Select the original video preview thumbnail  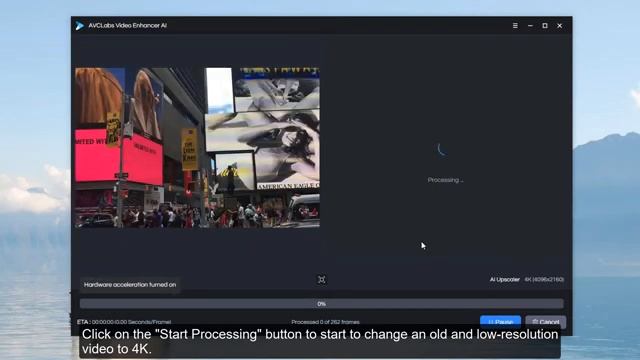(x=198, y=147)
